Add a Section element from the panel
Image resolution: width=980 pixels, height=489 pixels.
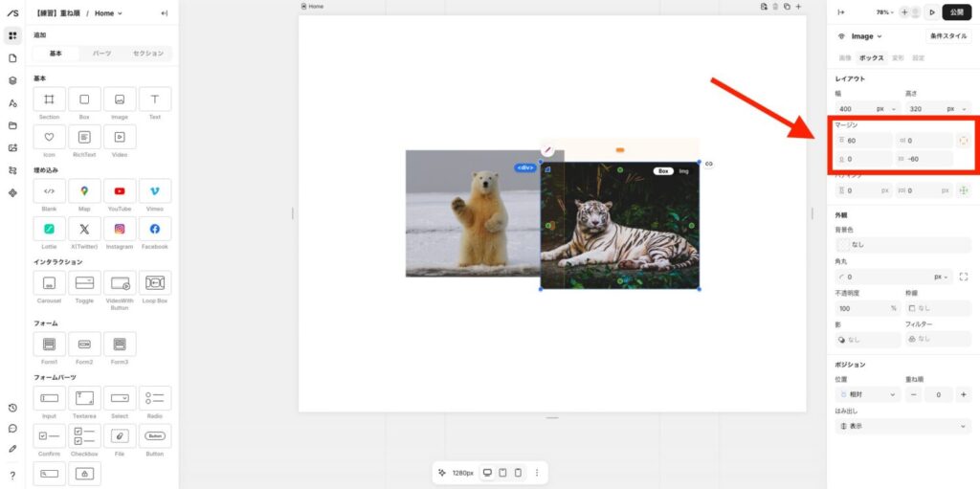49,100
